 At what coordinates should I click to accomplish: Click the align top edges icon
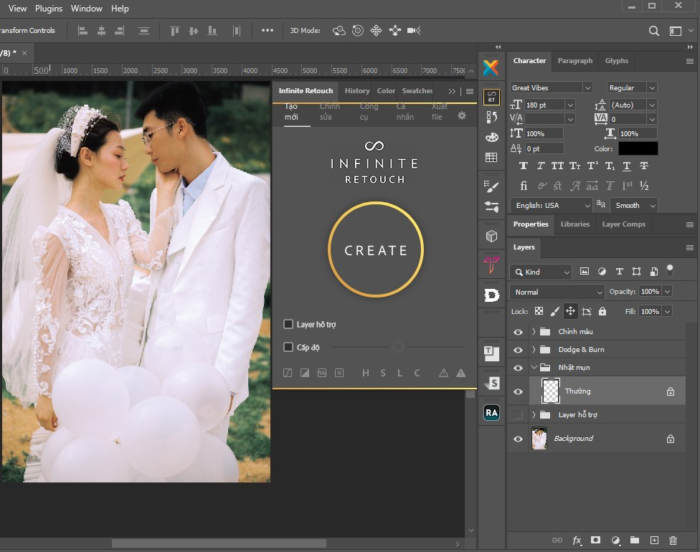pos(175,30)
